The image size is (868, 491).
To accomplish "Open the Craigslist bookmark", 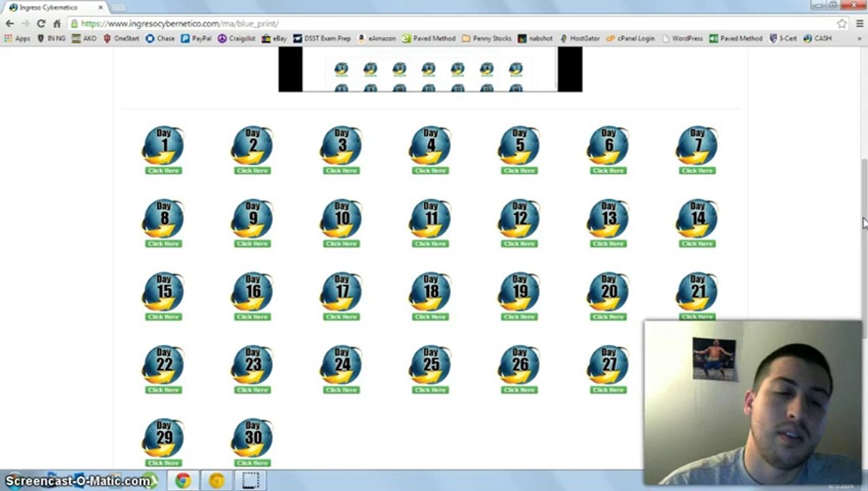I will tap(236, 39).
